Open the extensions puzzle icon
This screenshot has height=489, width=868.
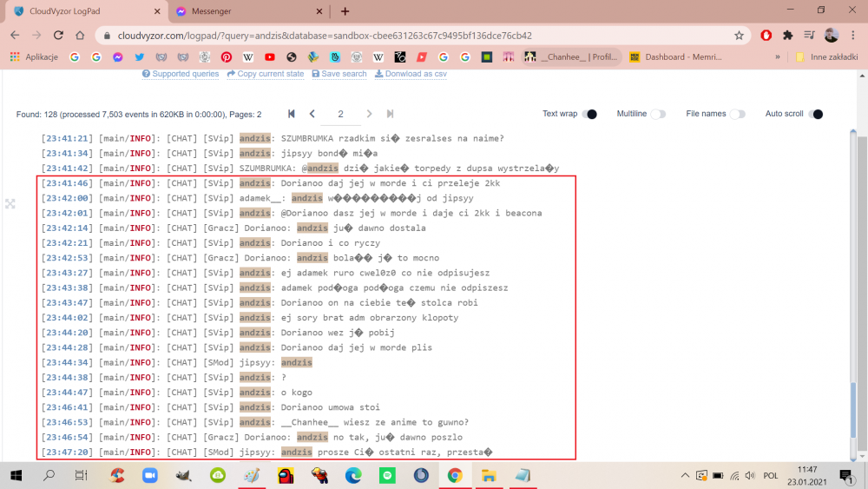click(x=788, y=36)
